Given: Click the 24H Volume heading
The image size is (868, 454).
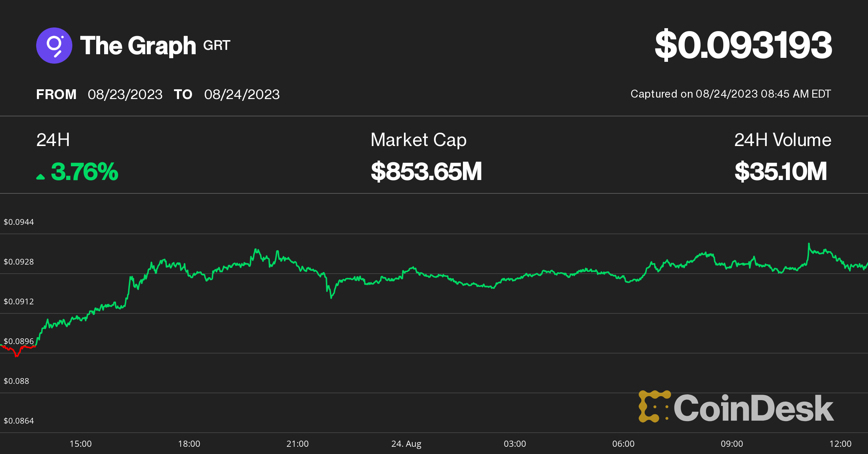Looking at the screenshot, I should 783,140.
